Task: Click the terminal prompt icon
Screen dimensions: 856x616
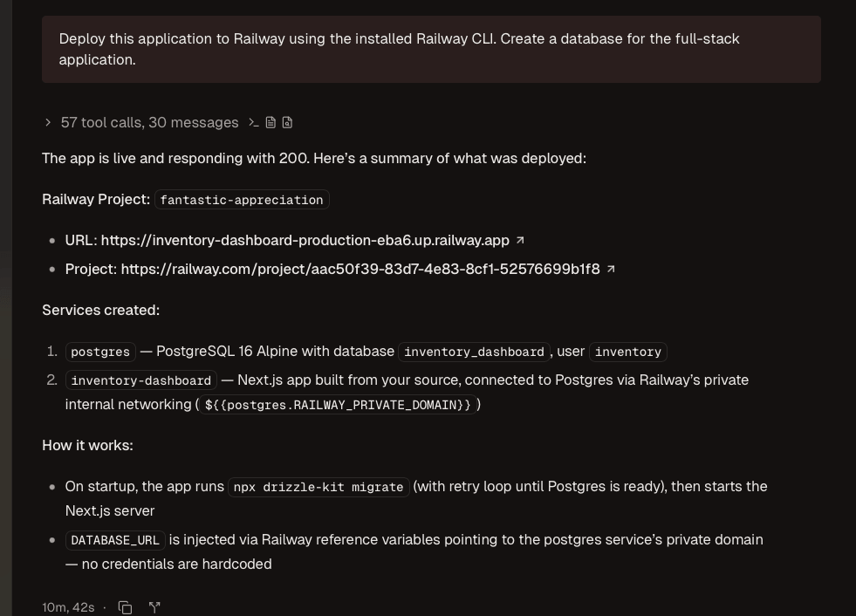Action: tap(254, 123)
